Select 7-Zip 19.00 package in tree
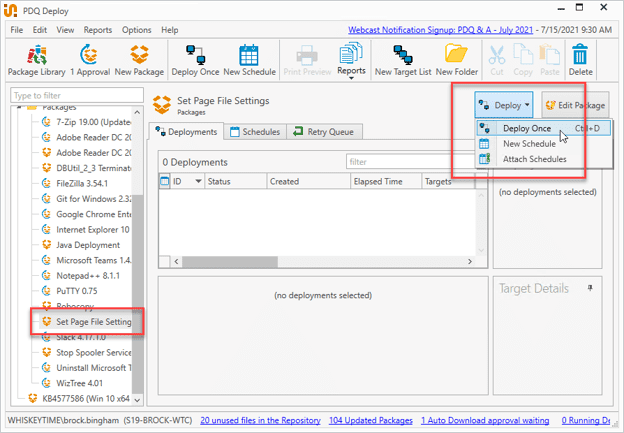Screen dimensions: 624x433 coord(86,122)
